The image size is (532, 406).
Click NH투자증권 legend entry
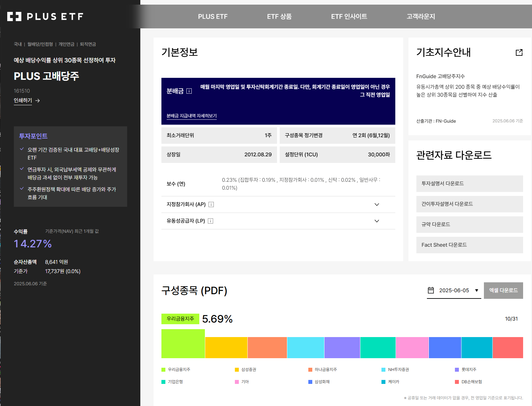pyautogui.click(x=395, y=370)
